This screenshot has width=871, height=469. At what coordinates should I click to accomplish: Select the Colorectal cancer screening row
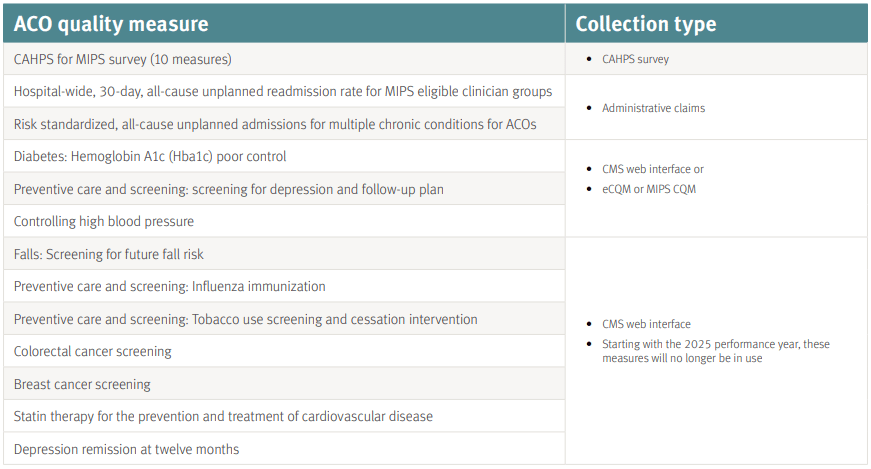click(284, 351)
